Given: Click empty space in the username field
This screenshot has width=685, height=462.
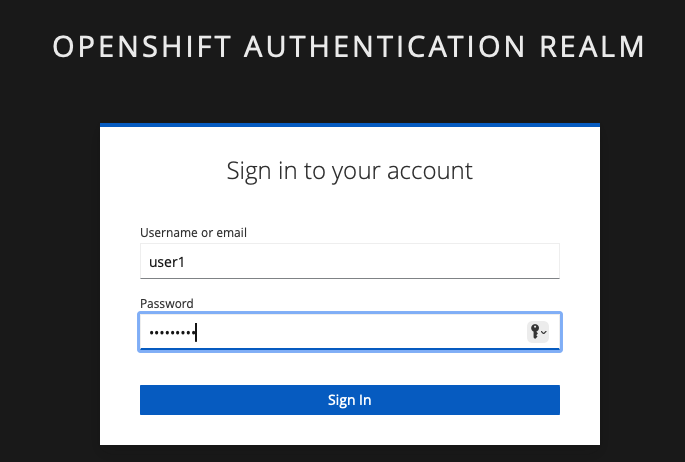Looking at the screenshot, I should pyautogui.click(x=371, y=261).
